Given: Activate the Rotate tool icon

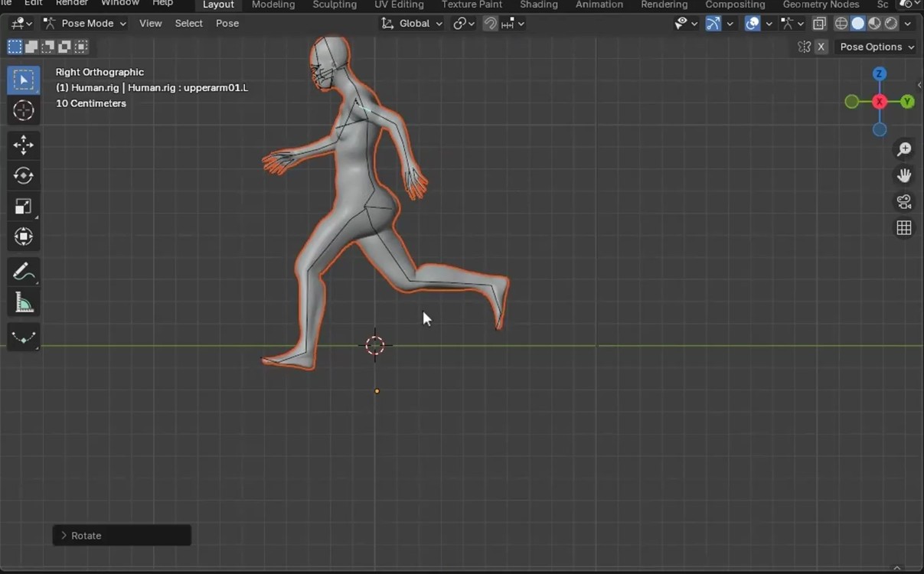Looking at the screenshot, I should (x=24, y=175).
